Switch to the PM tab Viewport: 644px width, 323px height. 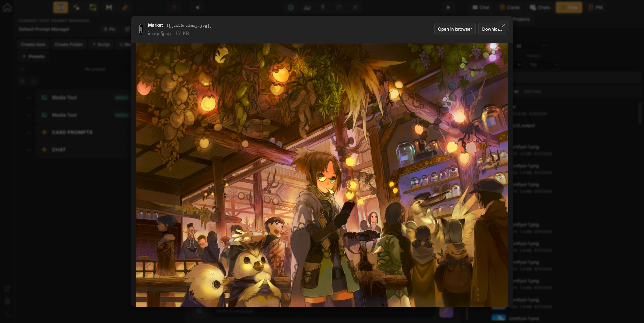coord(596,7)
